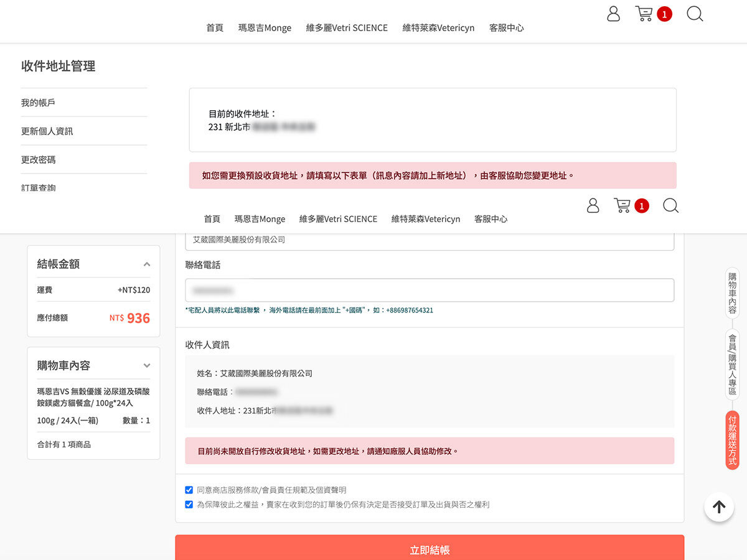Click the 艾葳國際美麗股份有限公司 name input field
Screen dimensions: 747x560
point(430,240)
